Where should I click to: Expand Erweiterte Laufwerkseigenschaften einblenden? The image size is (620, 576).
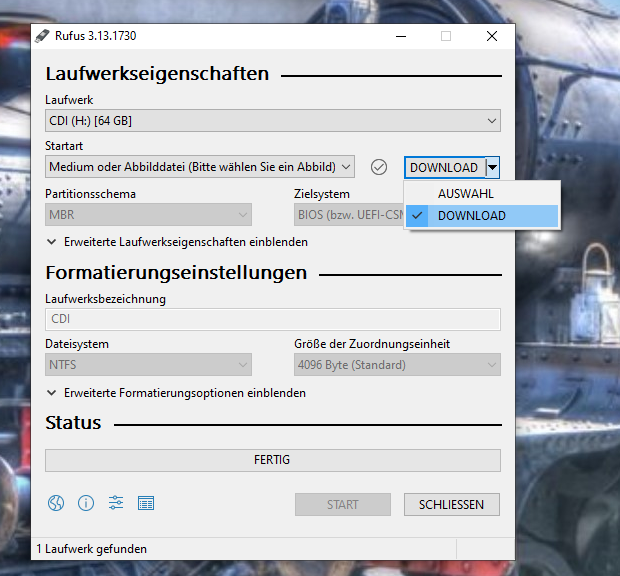pyautogui.click(x=177, y=242)
